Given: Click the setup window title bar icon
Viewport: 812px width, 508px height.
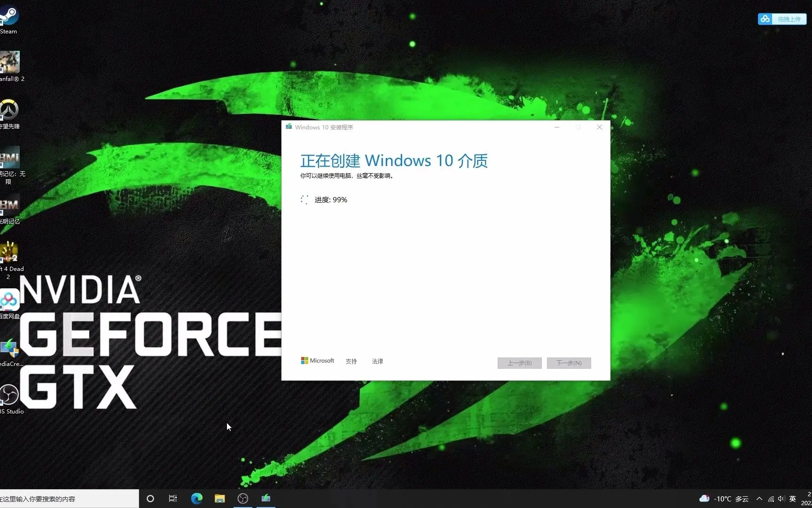Looking at the screenshot, I should pyautogui.click(x=289, y=127).
